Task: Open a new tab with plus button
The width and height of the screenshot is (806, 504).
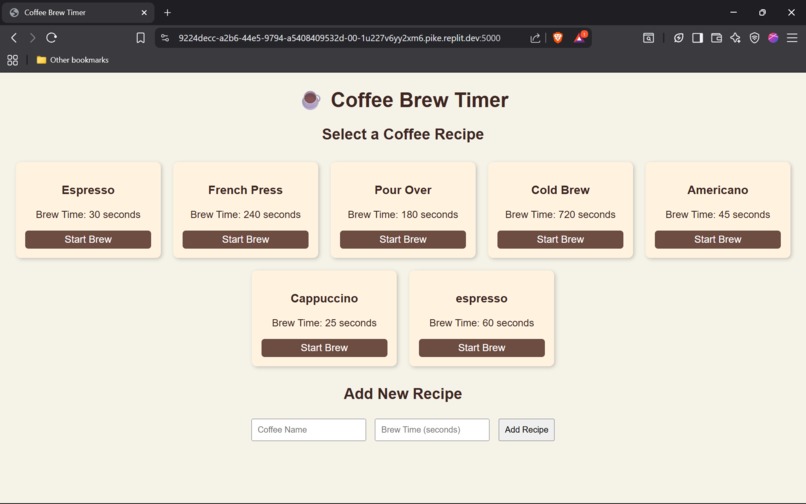Action: pos(168,12)
